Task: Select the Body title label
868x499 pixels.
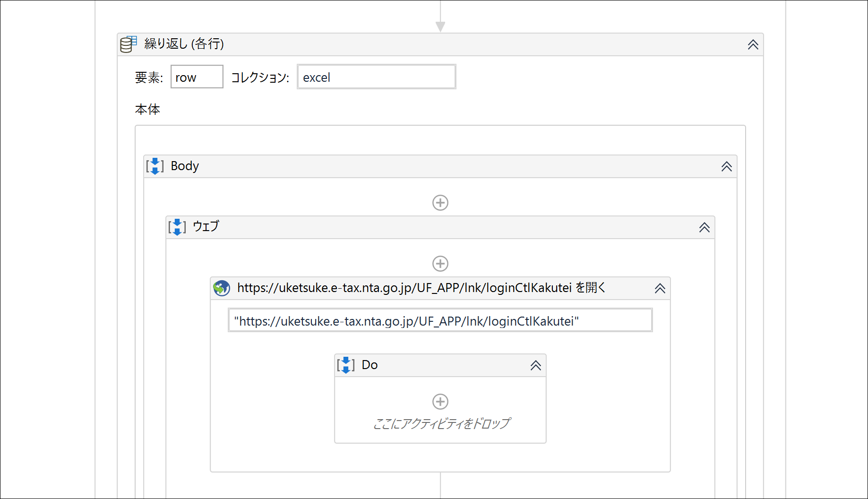Action: coord(185,166)
